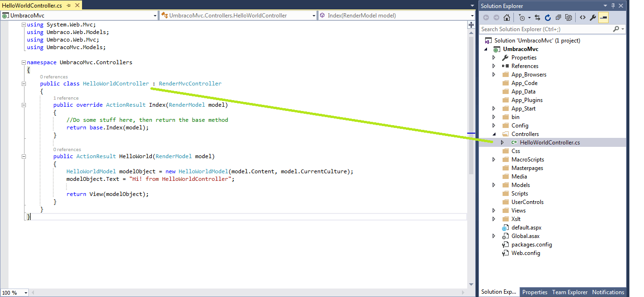Viewport: 644px width, 297px height.
Task: Click the Collapse All icon in Solution Explorer
Action: pyautogui.click(x=558, y=17)
